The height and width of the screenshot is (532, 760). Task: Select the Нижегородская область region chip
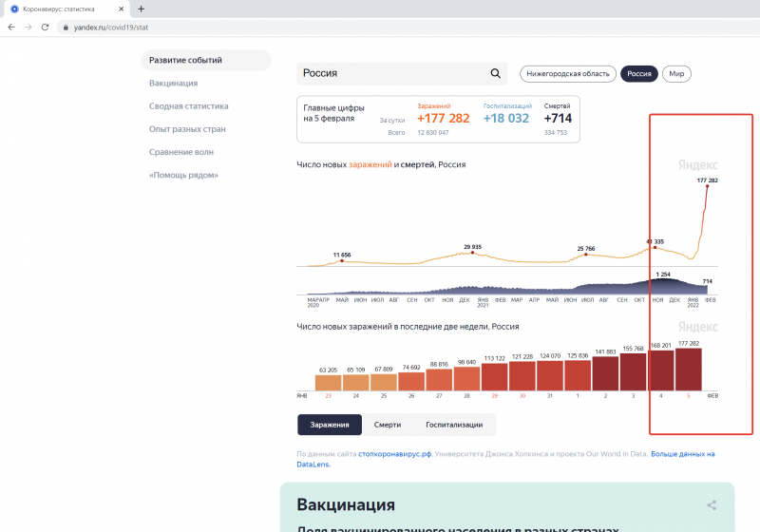[x=567, y=74]
